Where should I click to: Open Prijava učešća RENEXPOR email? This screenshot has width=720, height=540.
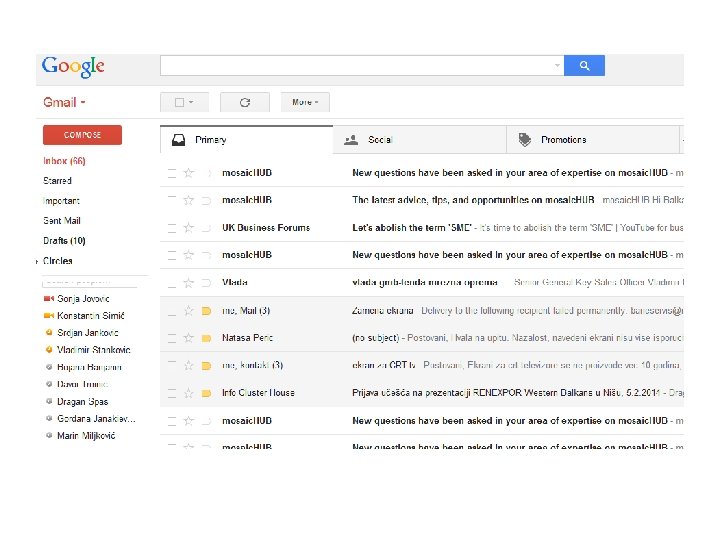[422, 393]
